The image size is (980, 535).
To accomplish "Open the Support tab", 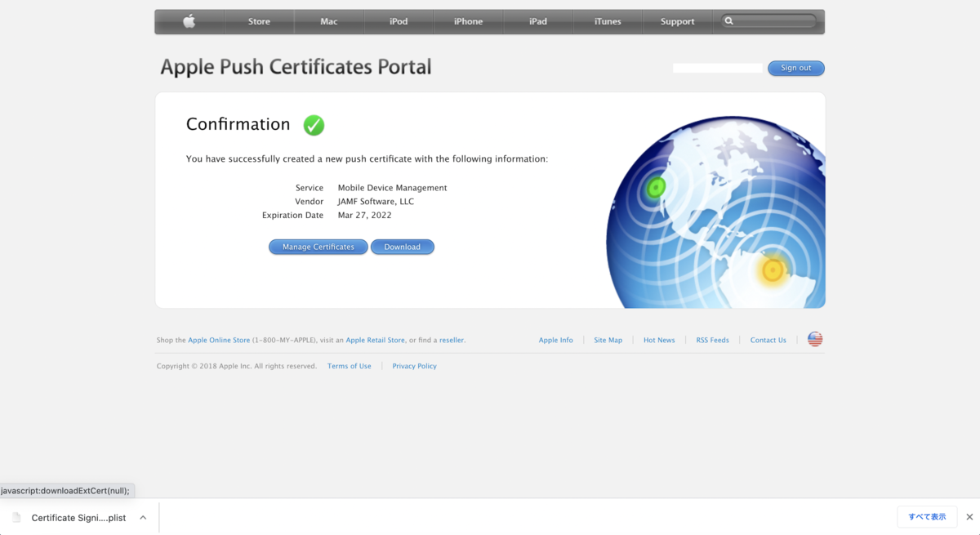I will [x=678, y=21].
